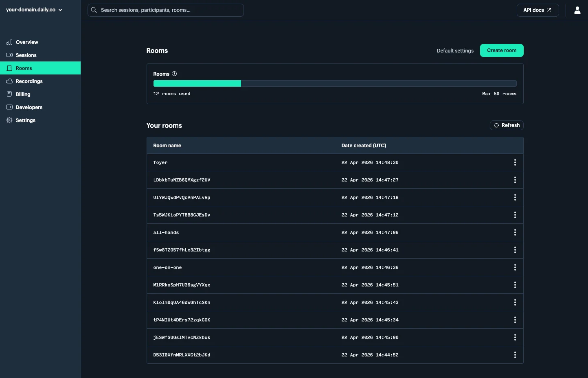Click the Create room button
The width and height of the screenshot is (588, 378).
coord(502,50)
